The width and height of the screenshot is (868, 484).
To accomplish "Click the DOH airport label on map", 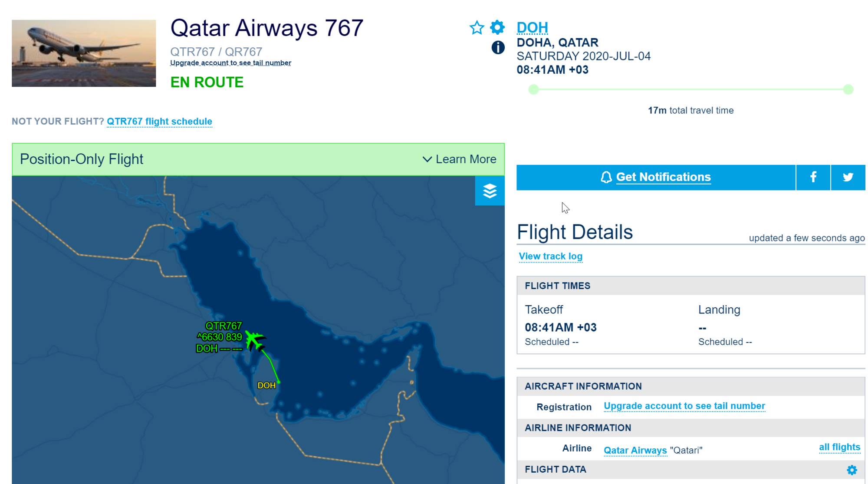I will 266,385.
